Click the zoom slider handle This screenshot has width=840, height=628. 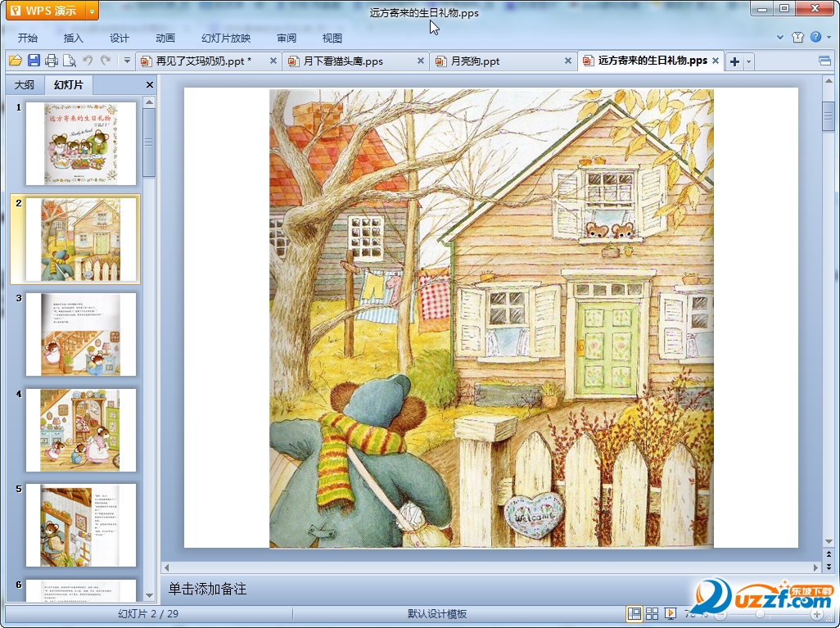760,614
